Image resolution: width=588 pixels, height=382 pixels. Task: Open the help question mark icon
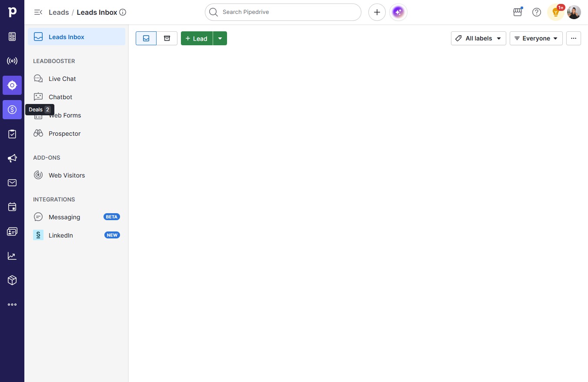point(537,12)
